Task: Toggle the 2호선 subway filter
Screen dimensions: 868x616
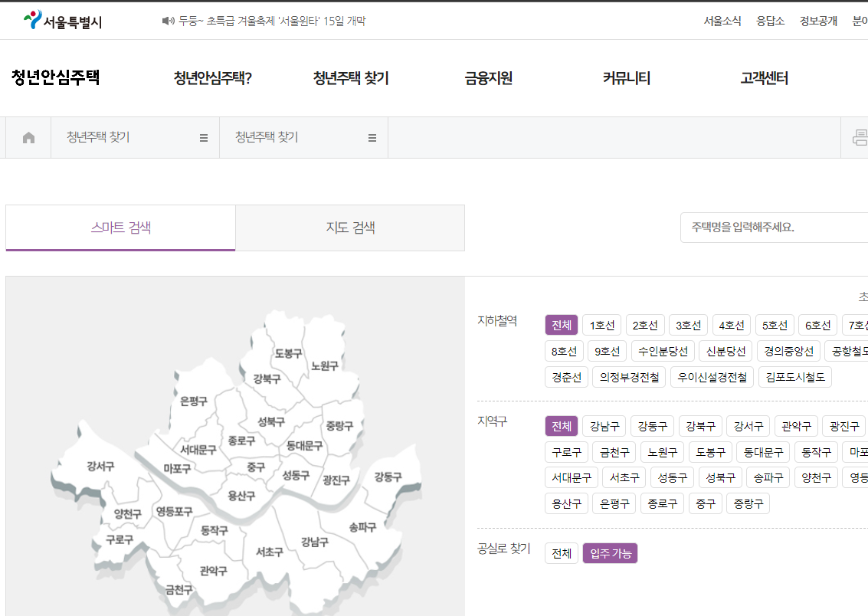Action: [645, 325]
